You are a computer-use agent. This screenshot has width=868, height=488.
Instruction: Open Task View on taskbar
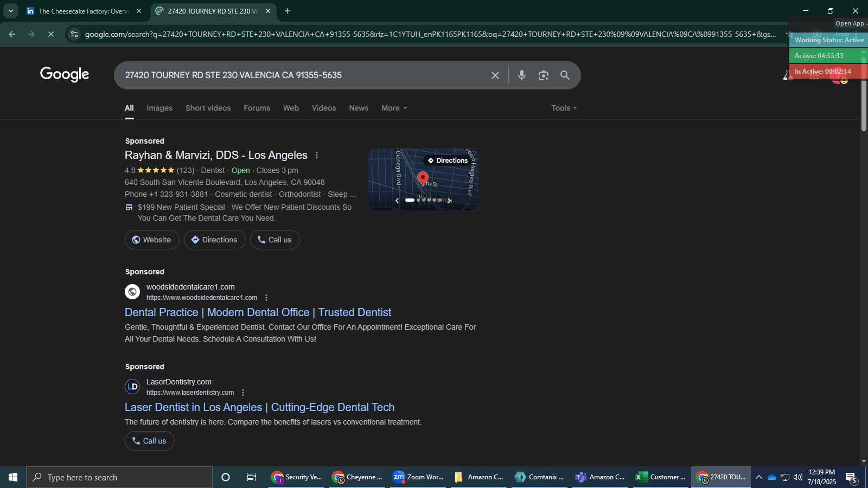pyautogui.click(x=252, y=477)
